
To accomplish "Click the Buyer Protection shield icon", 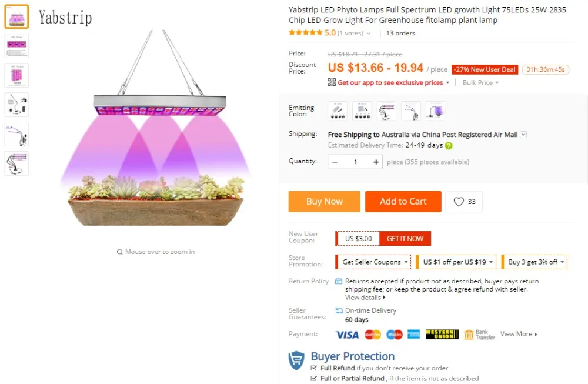I will point(297,360).
